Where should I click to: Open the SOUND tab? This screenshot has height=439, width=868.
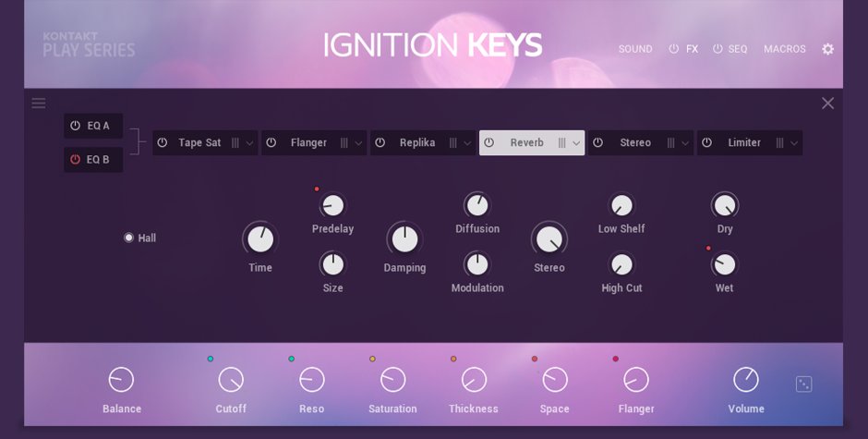[635, 49]
